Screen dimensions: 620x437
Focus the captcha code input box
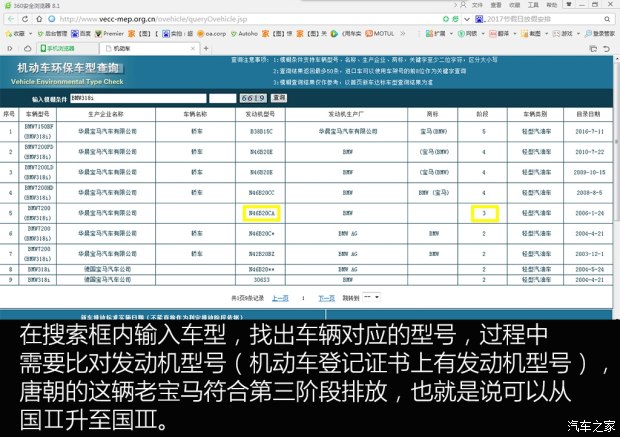click(223, 98)
